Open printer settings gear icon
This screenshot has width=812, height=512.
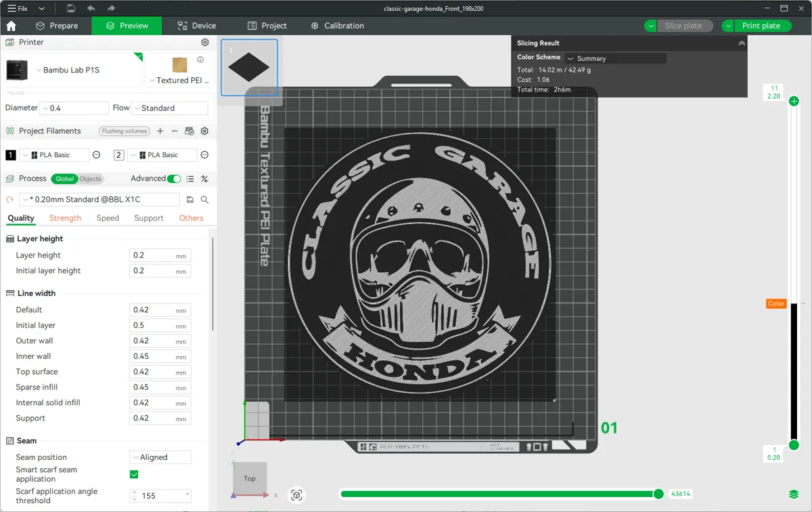(205, 42)
